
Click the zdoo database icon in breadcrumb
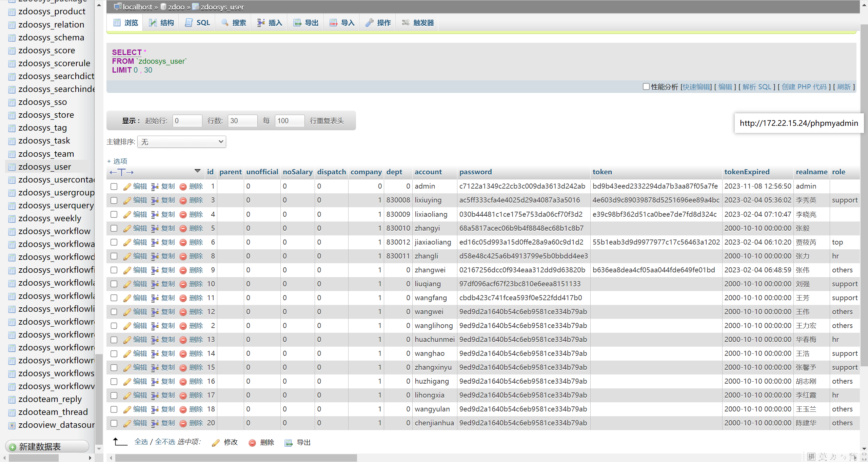point(163,6)
